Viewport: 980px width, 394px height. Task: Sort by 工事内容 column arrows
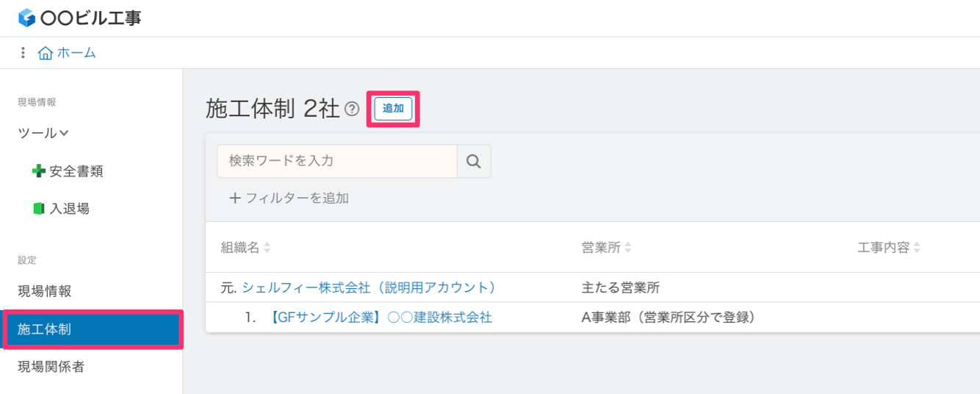tap(917, 248)
